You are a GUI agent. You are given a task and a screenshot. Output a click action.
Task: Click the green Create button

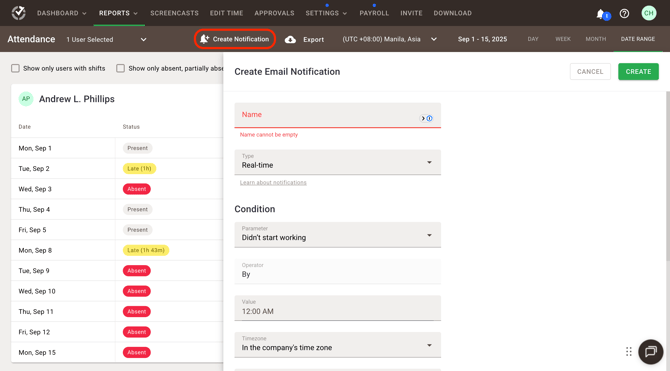click(x=638, y=72)
